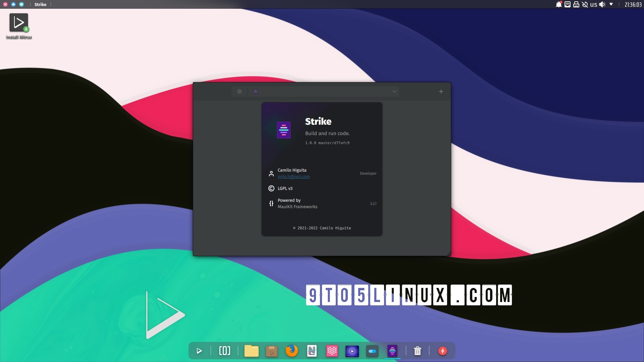Switch the us keyboard layout indicator

coord(593,4)
